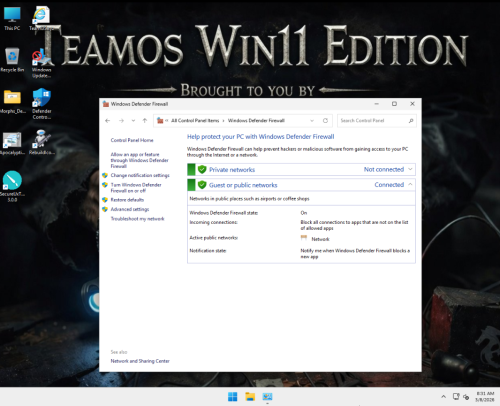Open Change notification settings
The image size is (500, 406).
point(140,175)
